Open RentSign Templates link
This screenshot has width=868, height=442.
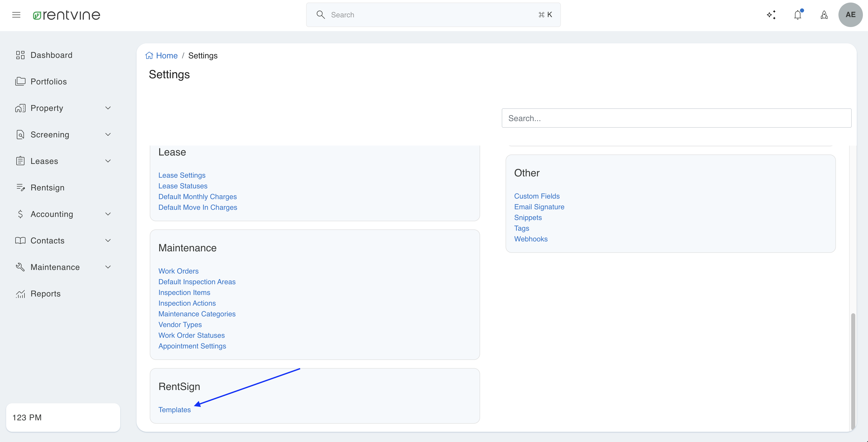point(174,410)
